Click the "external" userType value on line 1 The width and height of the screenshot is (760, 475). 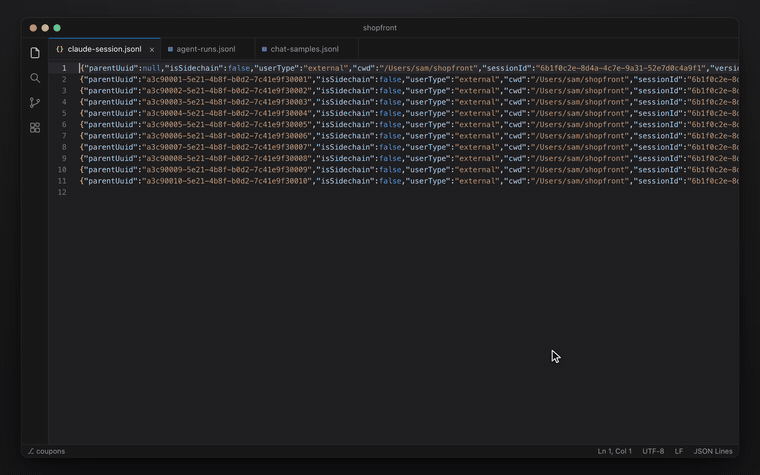326,68
